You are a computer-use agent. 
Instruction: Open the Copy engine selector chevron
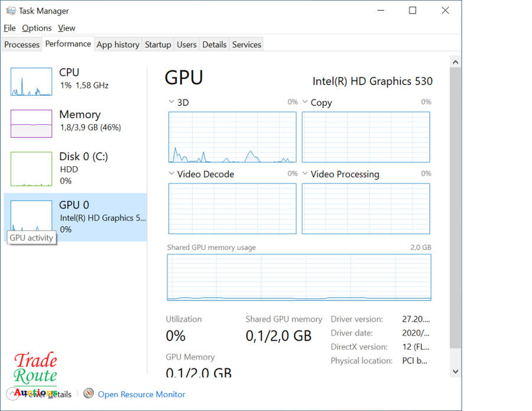pyautogui.click(x=305, y=102)
